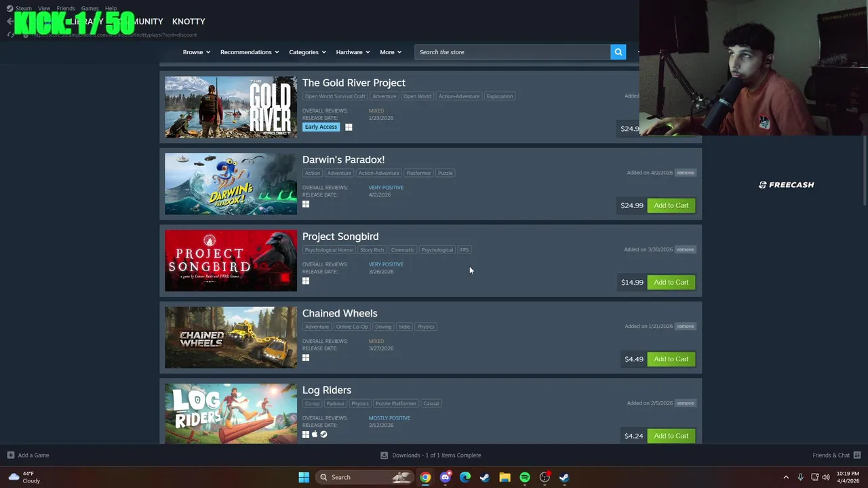Click the Chained Wheels cover thumbnail
This screenshot has width=868, height=488.
(231, 338)
